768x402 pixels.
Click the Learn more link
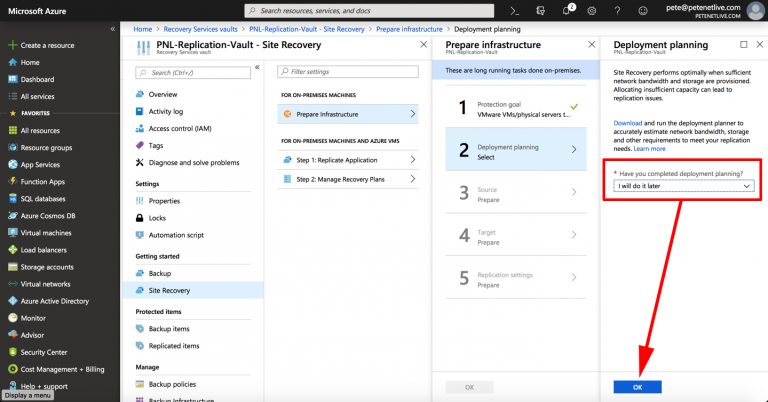pyautogui.click(x=649, y=149)
